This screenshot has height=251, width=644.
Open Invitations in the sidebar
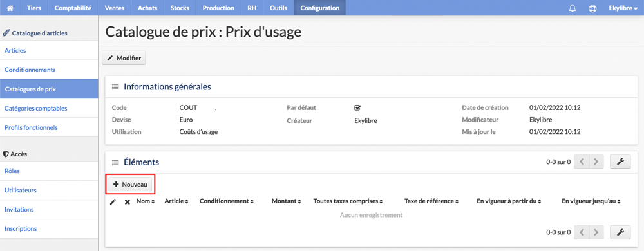pos(49,210)
